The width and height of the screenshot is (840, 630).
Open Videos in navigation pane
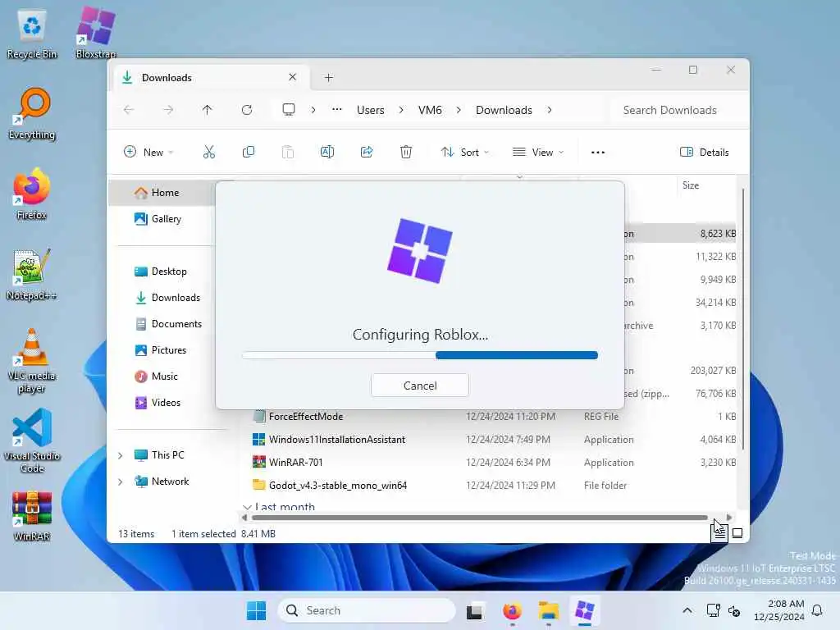(165, 403)
